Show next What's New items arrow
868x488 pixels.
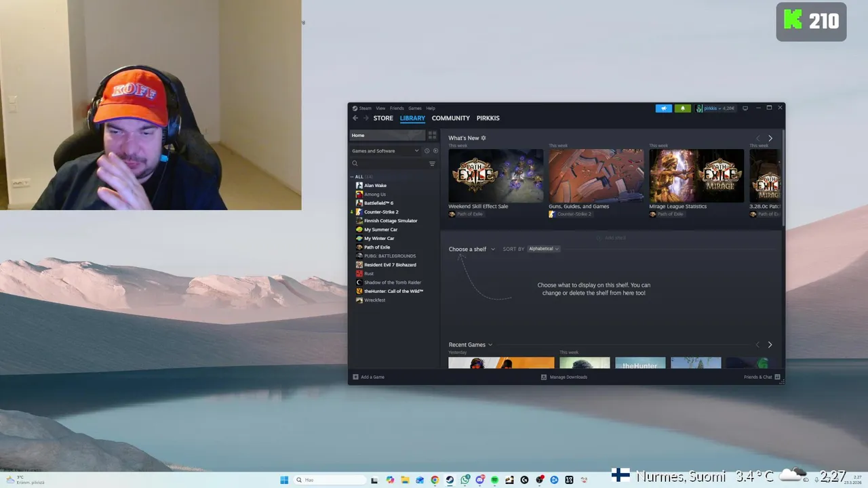pyautogui.click(x=770, y=138)
